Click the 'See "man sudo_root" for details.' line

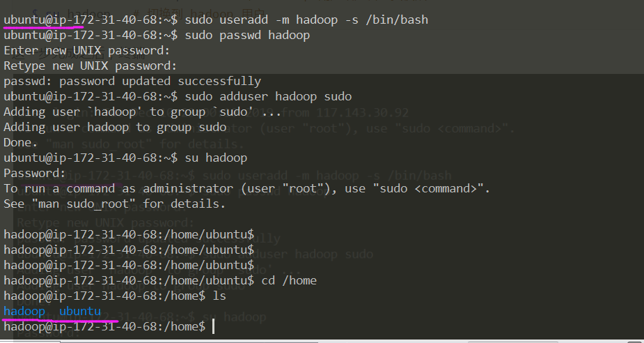pyautogui.click(x=115, y=204)
